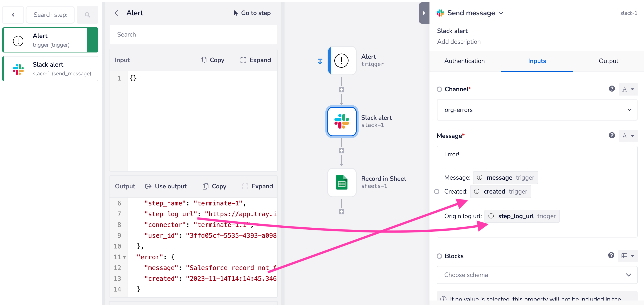Expand the Send message operation chevron
Image resolution: width=644 pixels, height=305 pixels.
point(501,13)
